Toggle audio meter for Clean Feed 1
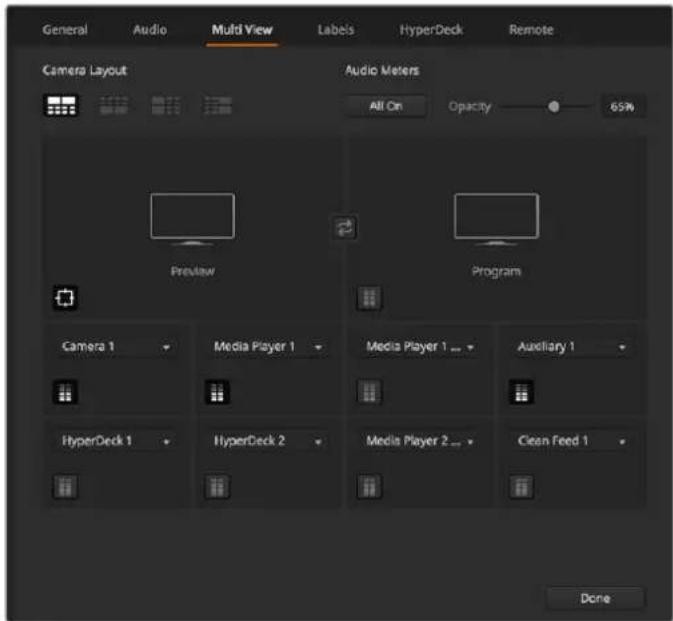The image size is (673, 621). [x=521, y=487]
